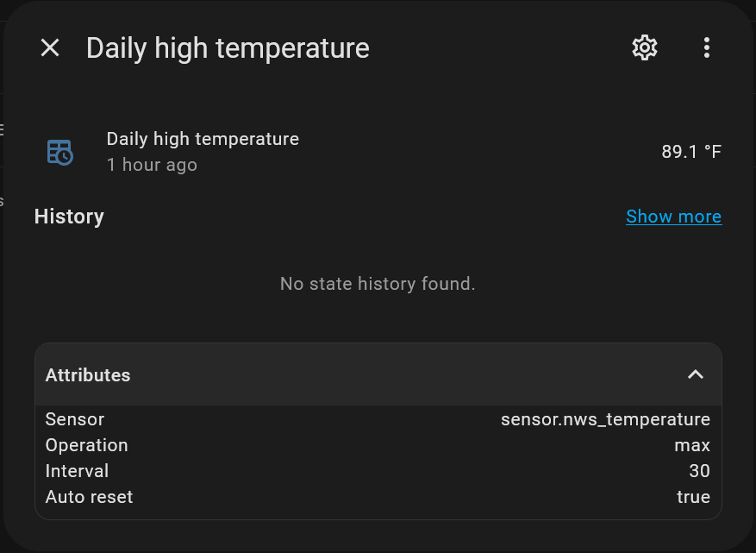The height and width of the screenshot is (553, 756).
Task: Select the sensor.nws_temperature attribute value
Action: tap(605, 419)
